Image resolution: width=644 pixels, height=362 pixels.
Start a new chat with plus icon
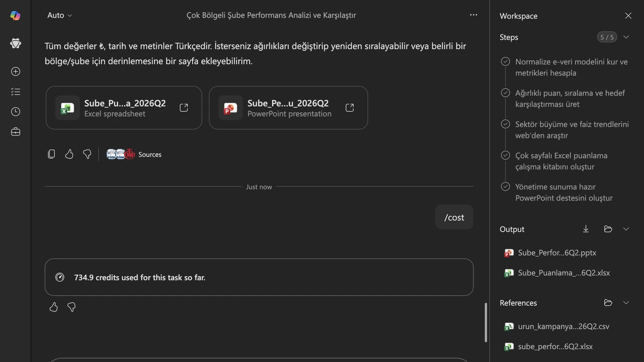click(16, 71)
